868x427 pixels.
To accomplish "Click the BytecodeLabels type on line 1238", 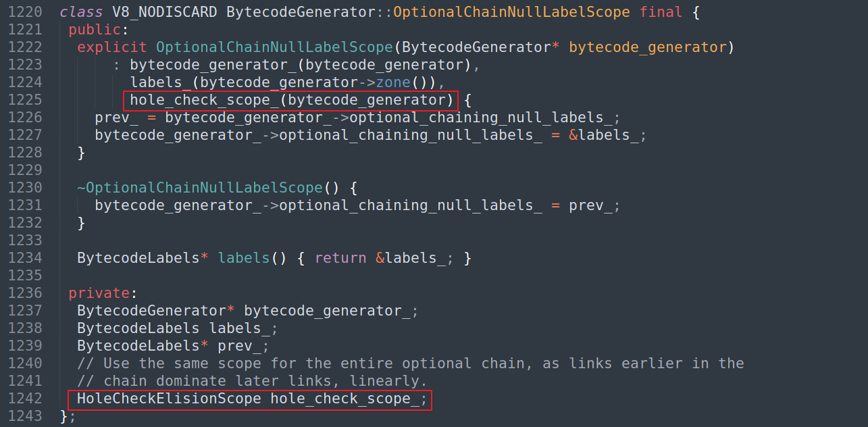I will pos(138,328).
